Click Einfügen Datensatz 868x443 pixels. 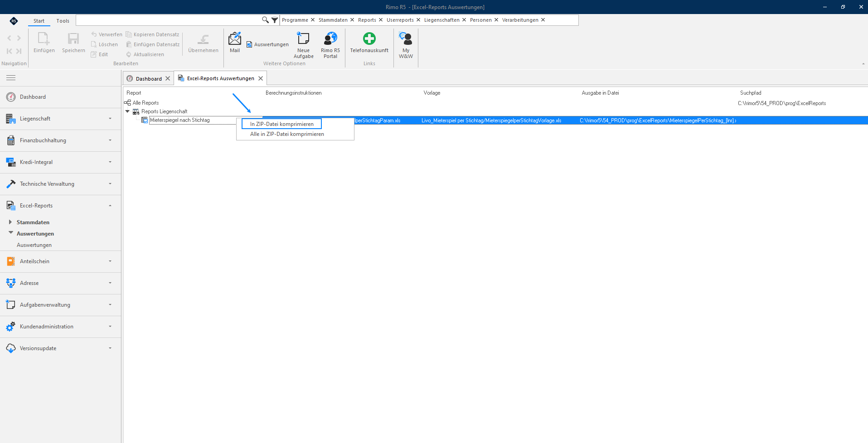click(x=153, y=44)
